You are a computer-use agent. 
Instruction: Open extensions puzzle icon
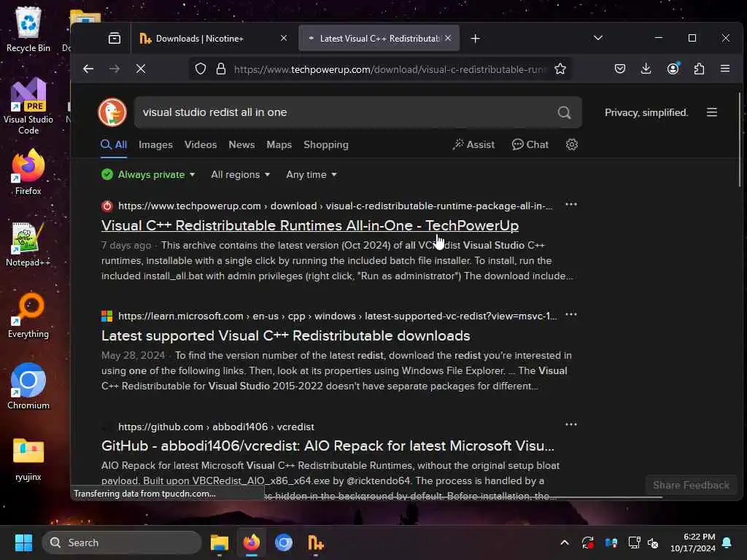(x=699, y=69)
